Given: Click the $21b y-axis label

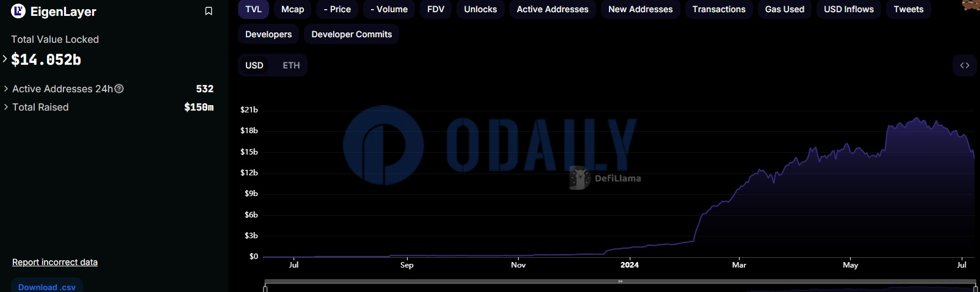Looking at the screenshot, I should (x=249, y=110).
